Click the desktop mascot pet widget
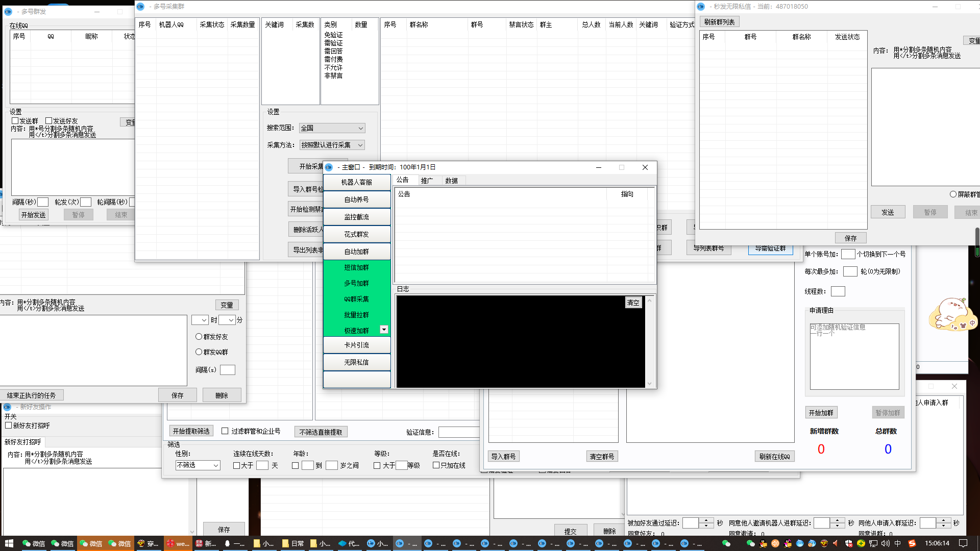The image size is (980, 551). pyautogui.click(x=953, y=314)
